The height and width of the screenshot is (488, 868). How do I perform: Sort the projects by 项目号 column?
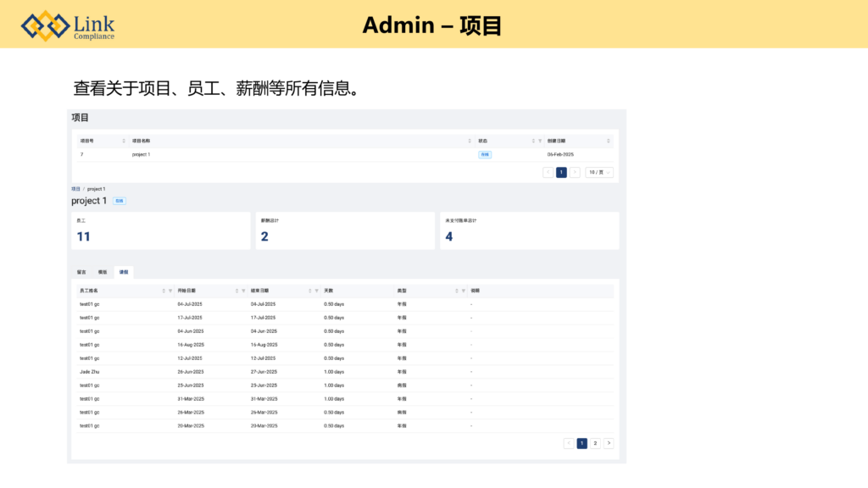point(124,141)
